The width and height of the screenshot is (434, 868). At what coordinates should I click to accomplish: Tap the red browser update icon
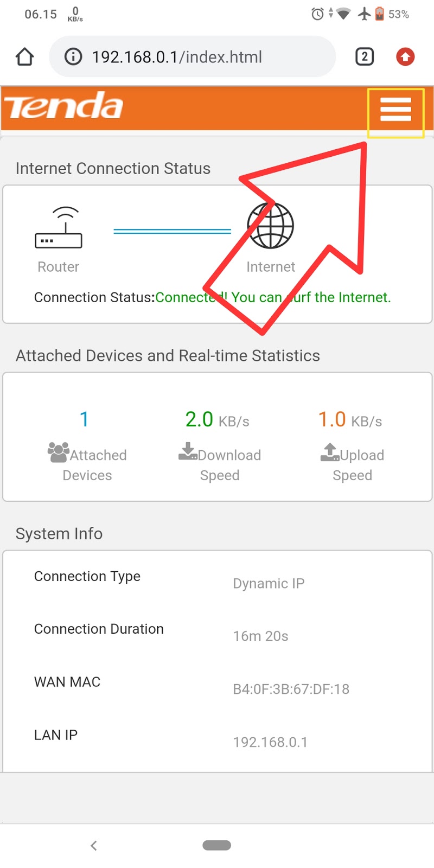405,57
